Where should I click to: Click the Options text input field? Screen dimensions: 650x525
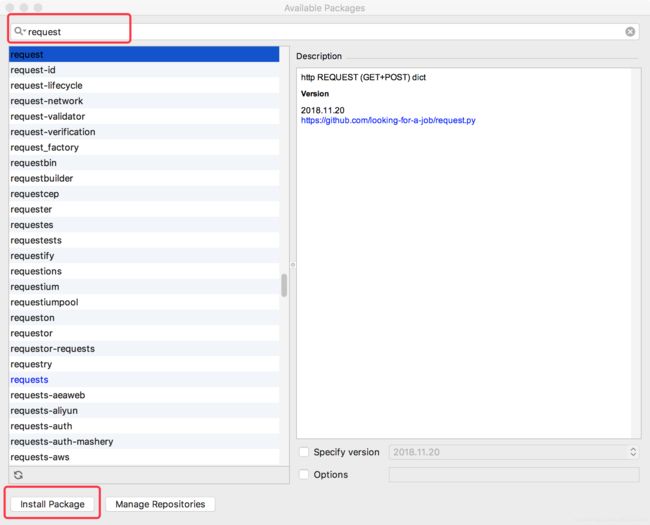[x=514, y=474]
